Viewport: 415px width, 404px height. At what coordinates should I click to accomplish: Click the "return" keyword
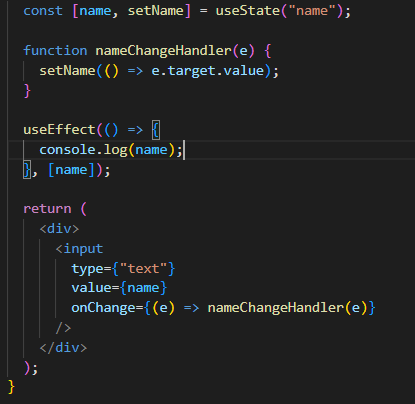(47, 209)
